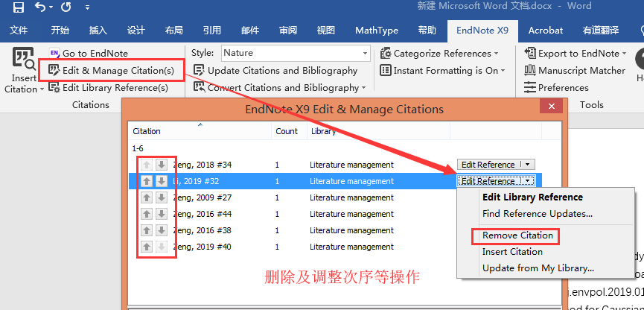Switch to the 插入 ribbon tab
Viewport: 644px width, 310px height.
98,31
